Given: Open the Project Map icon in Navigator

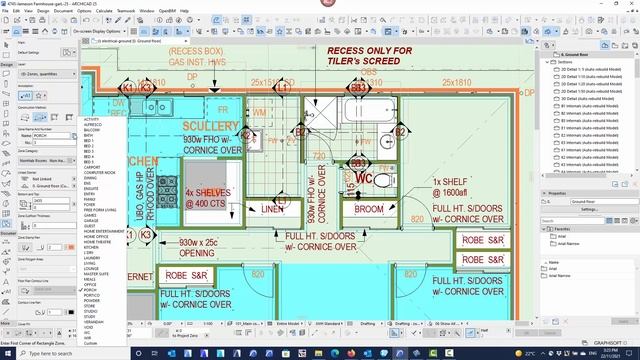Looking at the screenshot, I should tap(605, 45).
